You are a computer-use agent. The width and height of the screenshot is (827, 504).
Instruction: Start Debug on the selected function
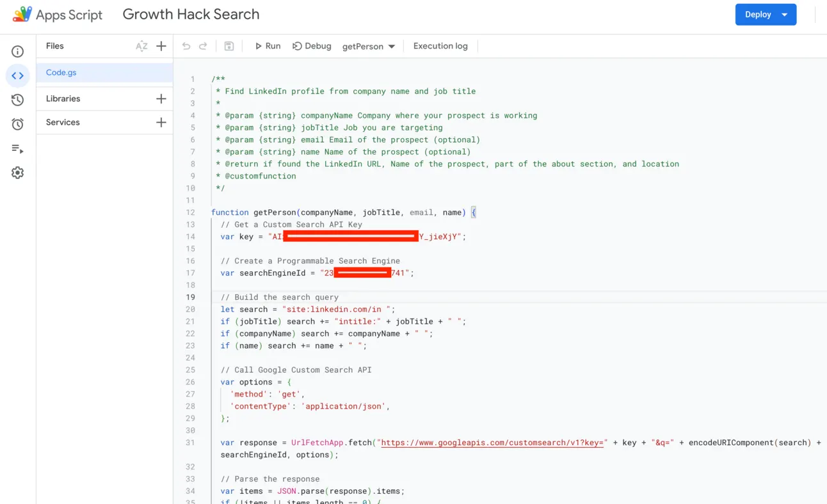click(x=312, y=46)
